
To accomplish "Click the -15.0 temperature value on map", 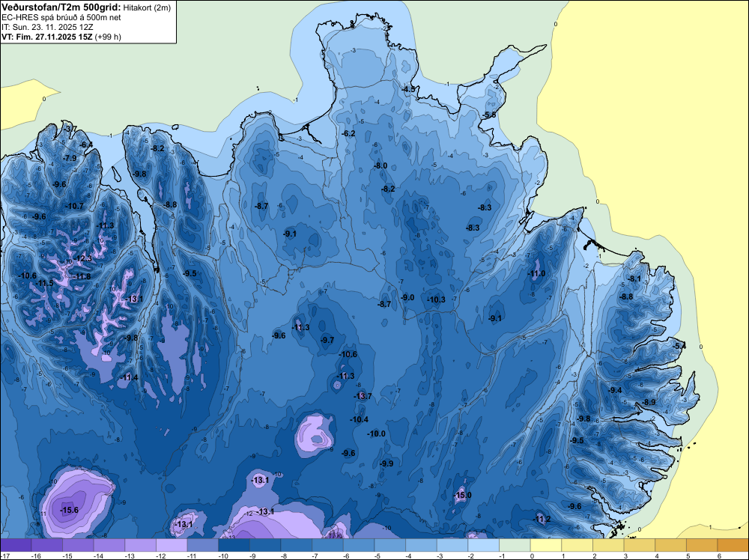I will click(x=462, y=495).
